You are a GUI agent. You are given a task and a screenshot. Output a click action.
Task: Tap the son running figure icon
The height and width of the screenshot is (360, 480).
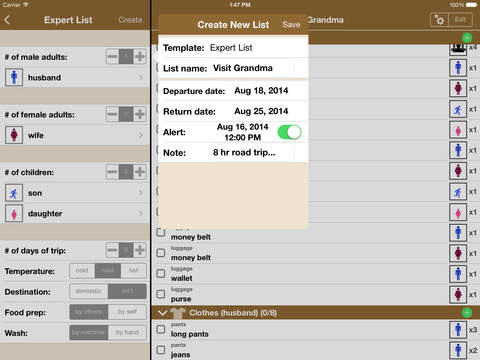[x=14, y=193]
